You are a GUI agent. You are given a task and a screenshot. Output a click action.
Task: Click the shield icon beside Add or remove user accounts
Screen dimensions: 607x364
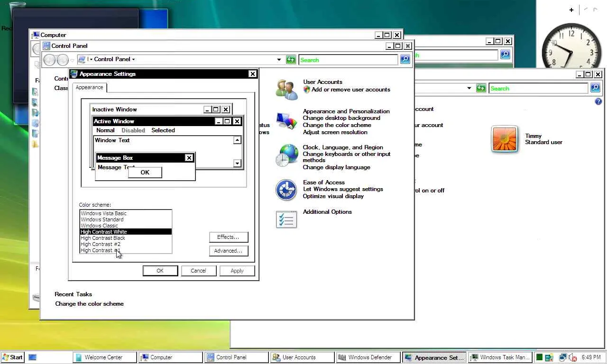pos(306,90)
